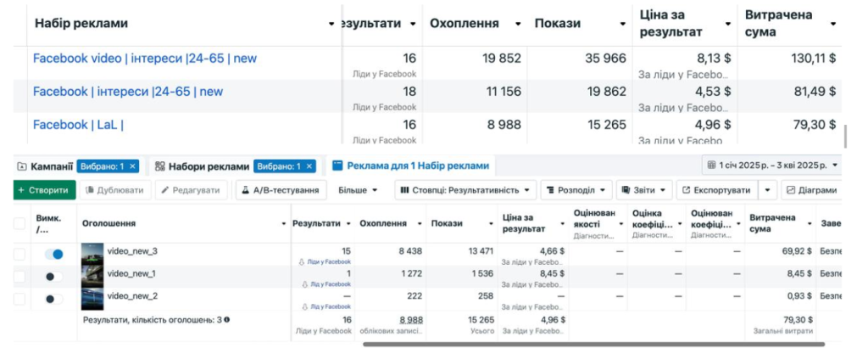Click the 81,49 $ spent amount cell
The height and width of the screenshot is (348, 868).
coord(815,92)
